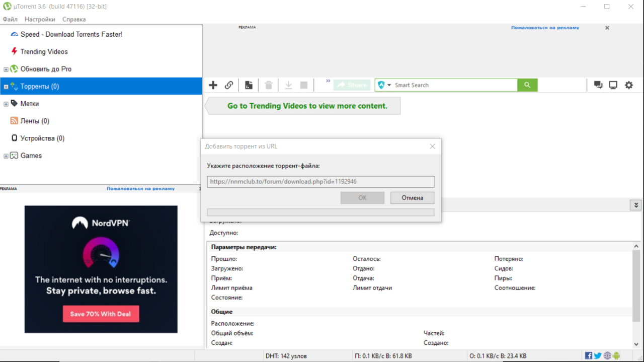Click the tag icon beside Метки
Screen dimensions: 644x362
click(14, 103)
